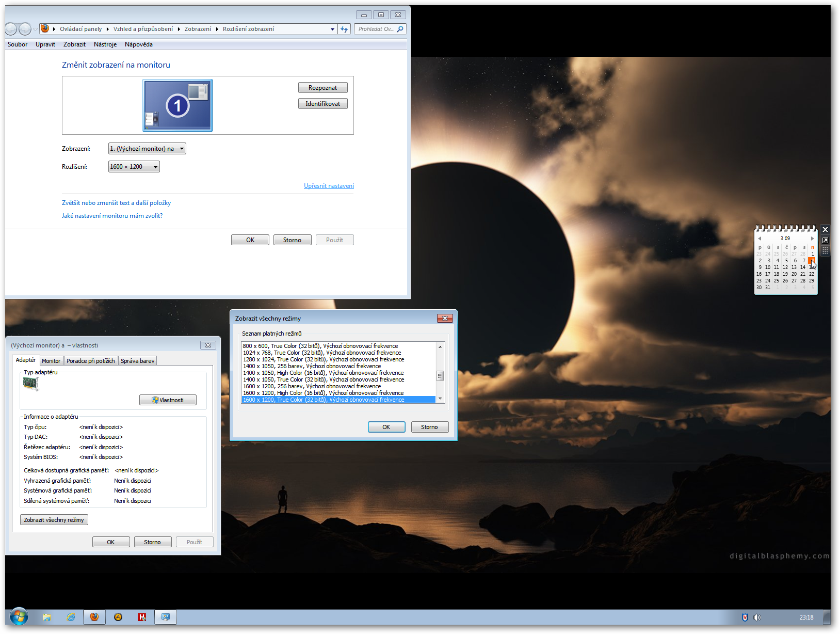Open the Soubor menu
The width and height of the screenshot is (840, 634).
18,44
